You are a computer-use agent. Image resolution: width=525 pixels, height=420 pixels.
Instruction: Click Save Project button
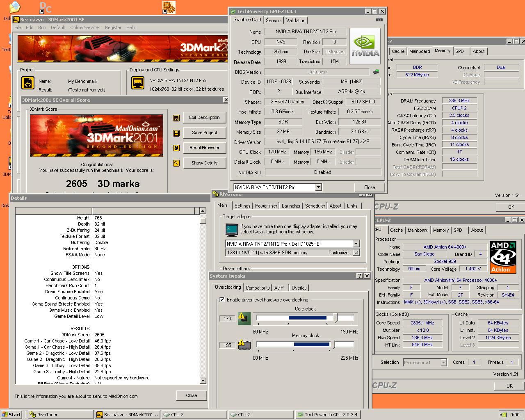(x=204, y=133)
